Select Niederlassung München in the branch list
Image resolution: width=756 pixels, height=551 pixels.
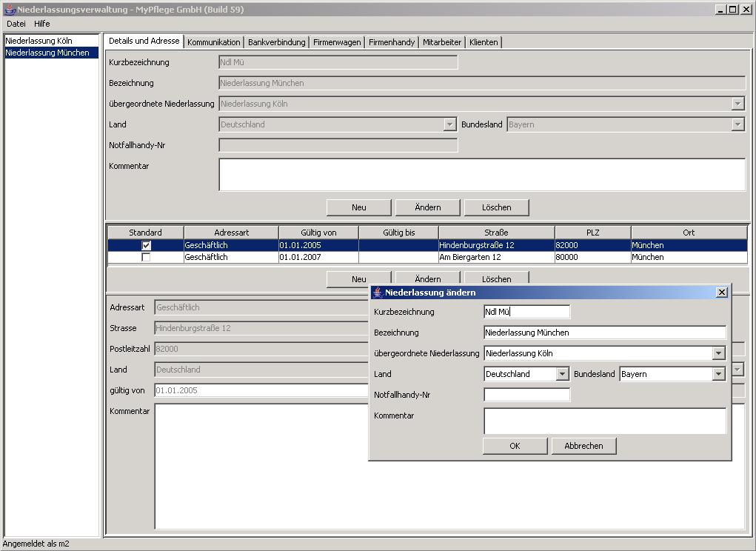point(52,53)
